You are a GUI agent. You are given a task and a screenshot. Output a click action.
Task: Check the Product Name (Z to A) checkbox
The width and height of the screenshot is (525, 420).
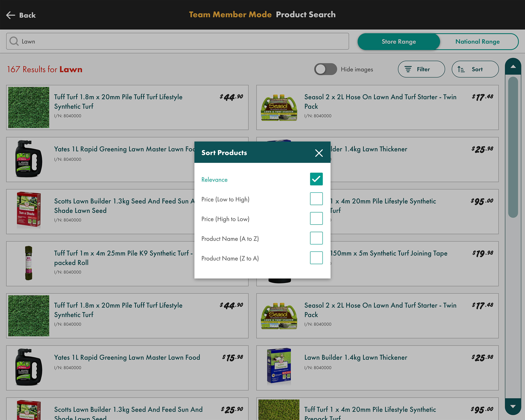click(x=316, y=258)
